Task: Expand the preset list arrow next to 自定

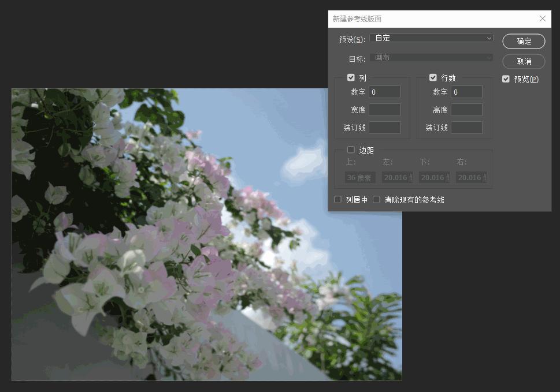Action: (490, 38)
